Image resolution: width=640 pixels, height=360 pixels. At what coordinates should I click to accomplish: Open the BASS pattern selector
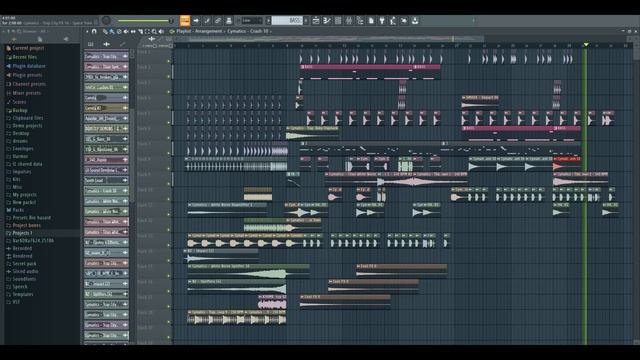pyautogui.click(x=287, y=21)
